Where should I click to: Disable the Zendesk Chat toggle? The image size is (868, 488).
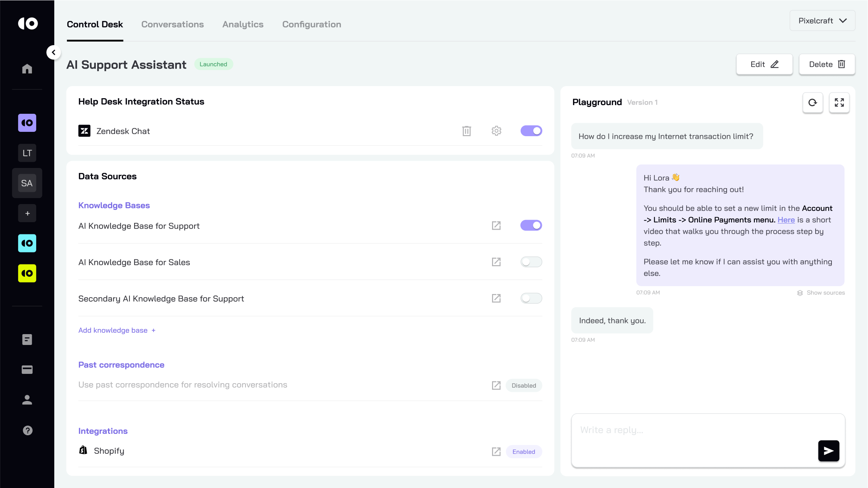[531, 131]
